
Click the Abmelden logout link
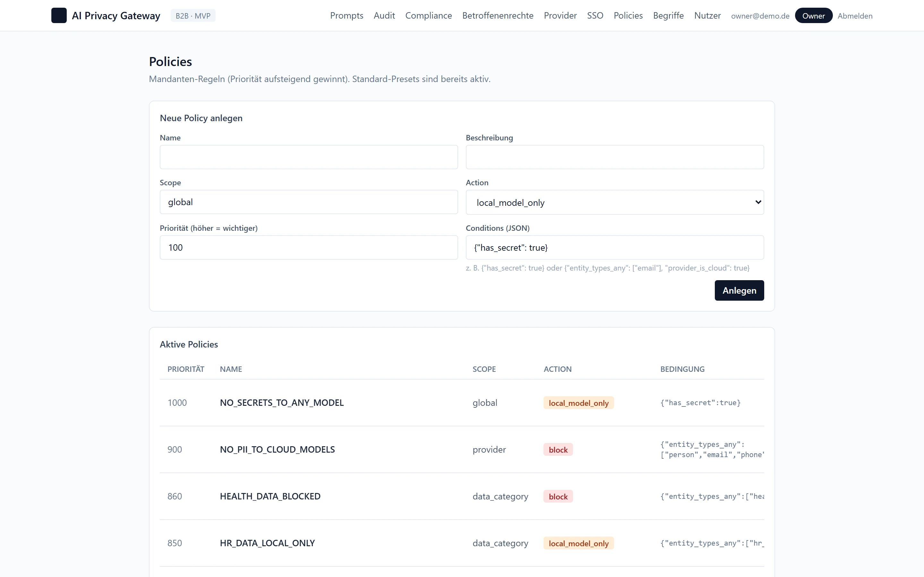[854, 16]
